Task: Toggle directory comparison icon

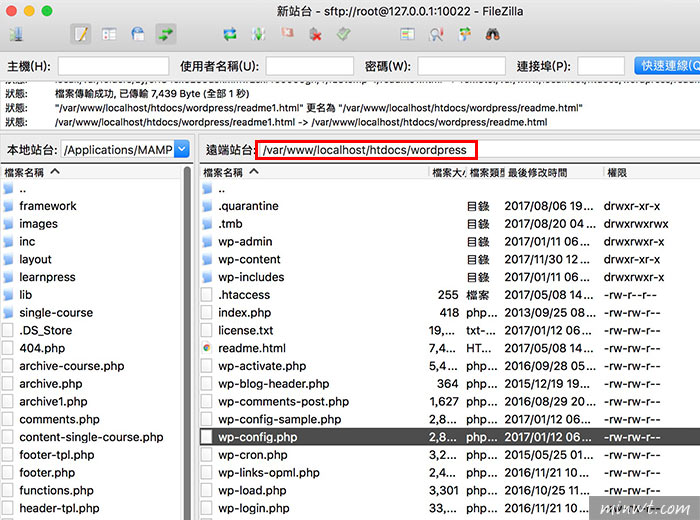Action: point(436,34)
